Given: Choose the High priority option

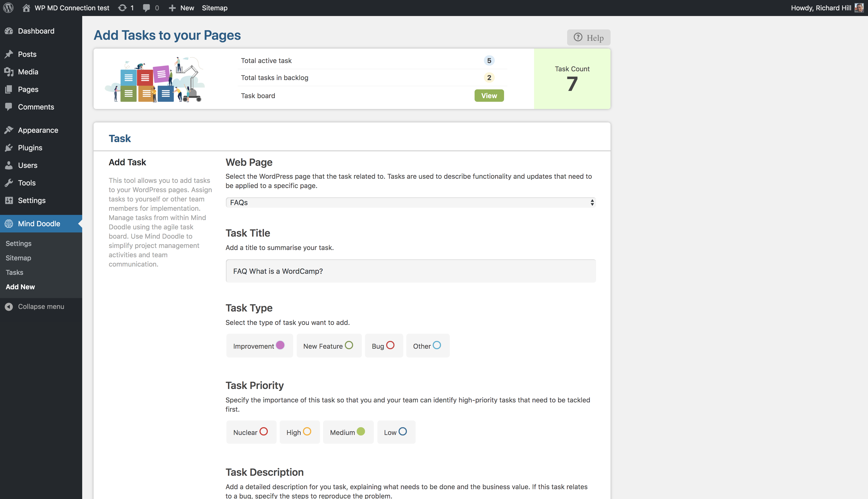Looking at the screenshot, I should click(x=307, y=432).
